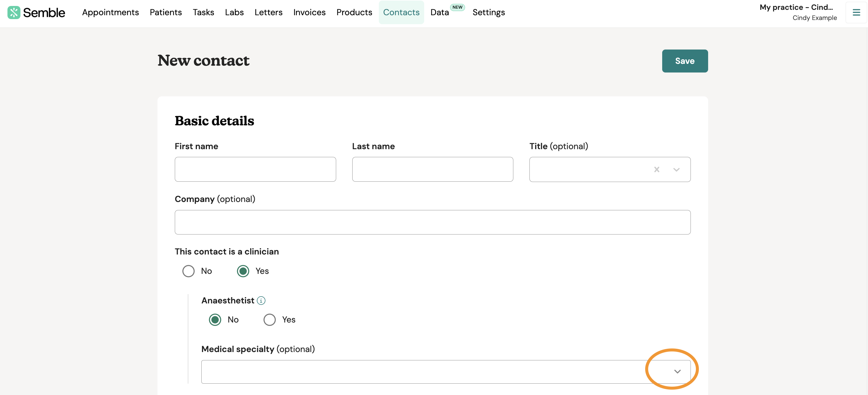
Task: Open the Medical specialty dropdown chevron
Action: click(677, 371)
